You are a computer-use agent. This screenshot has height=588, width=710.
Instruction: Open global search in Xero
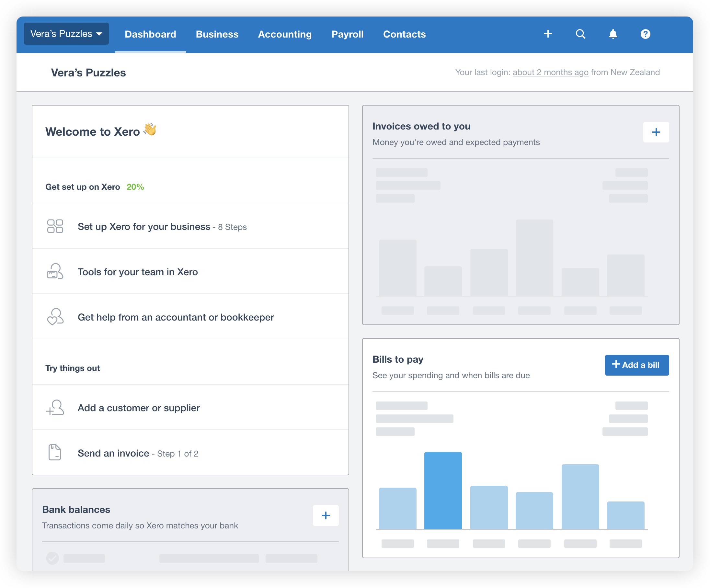pos(580,34)
